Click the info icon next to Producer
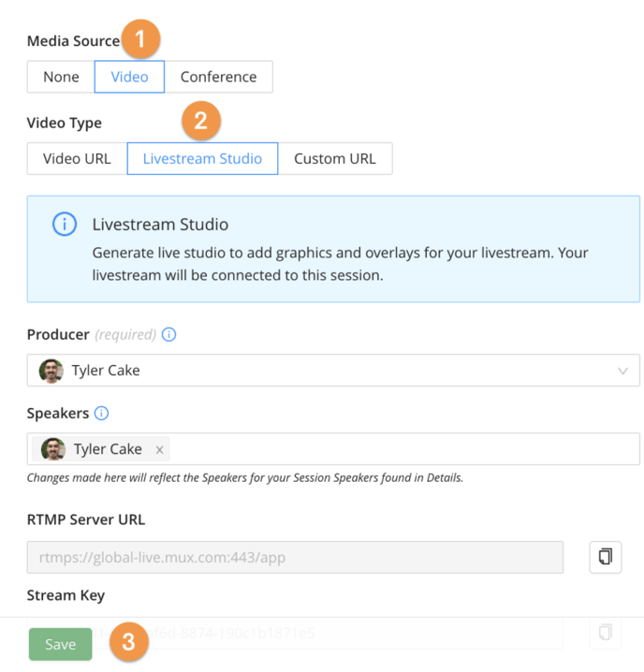 (x=168, y=334)
